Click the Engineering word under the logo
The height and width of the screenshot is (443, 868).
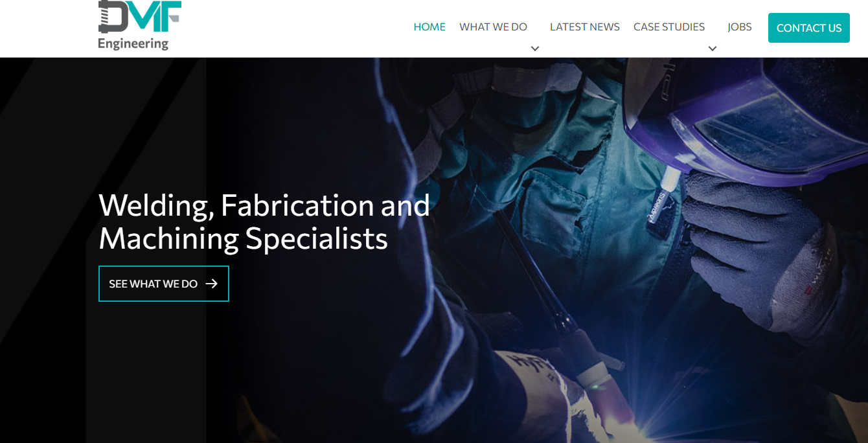pyautogui.click(x=133, y=44)
